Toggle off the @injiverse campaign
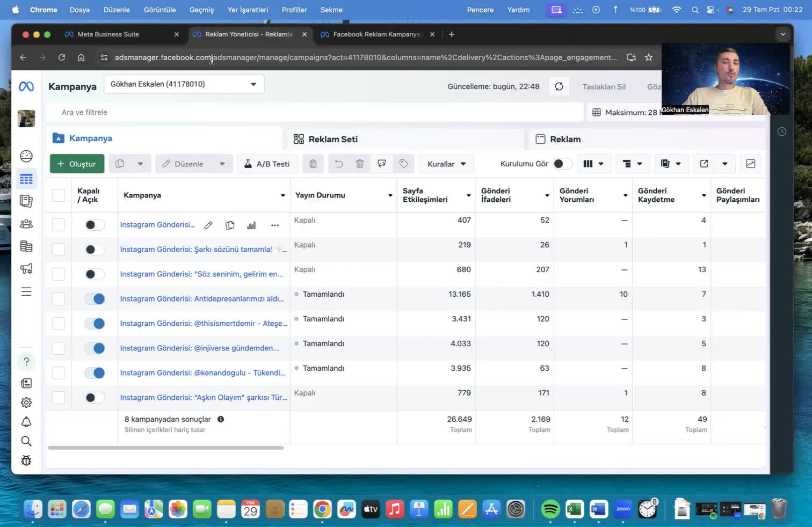The width and height of the screenshot is (812, 527). pyautogui.click(x=95, y=348)
